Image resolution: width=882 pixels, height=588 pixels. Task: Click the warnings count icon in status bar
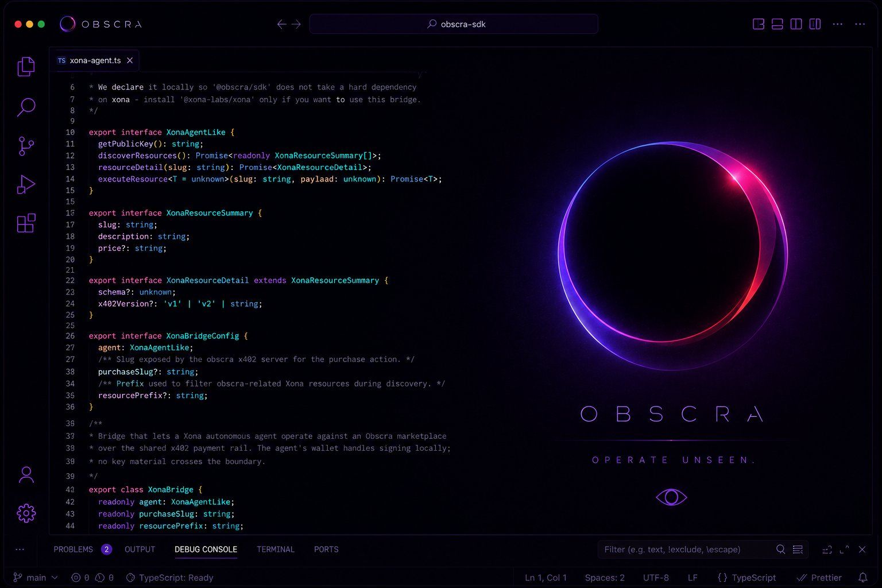click(x=104, y=578)
